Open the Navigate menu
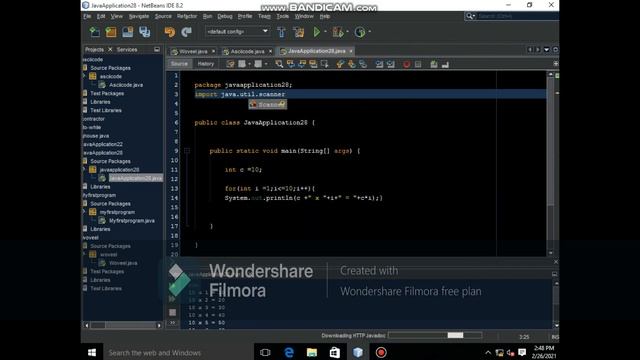This screenshot has height=360, width=640. pos(139,16)
